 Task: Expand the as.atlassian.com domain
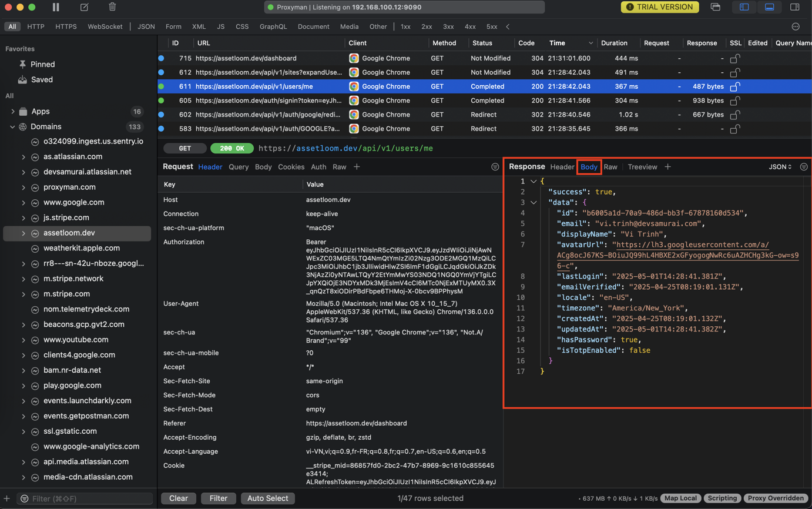24,157
